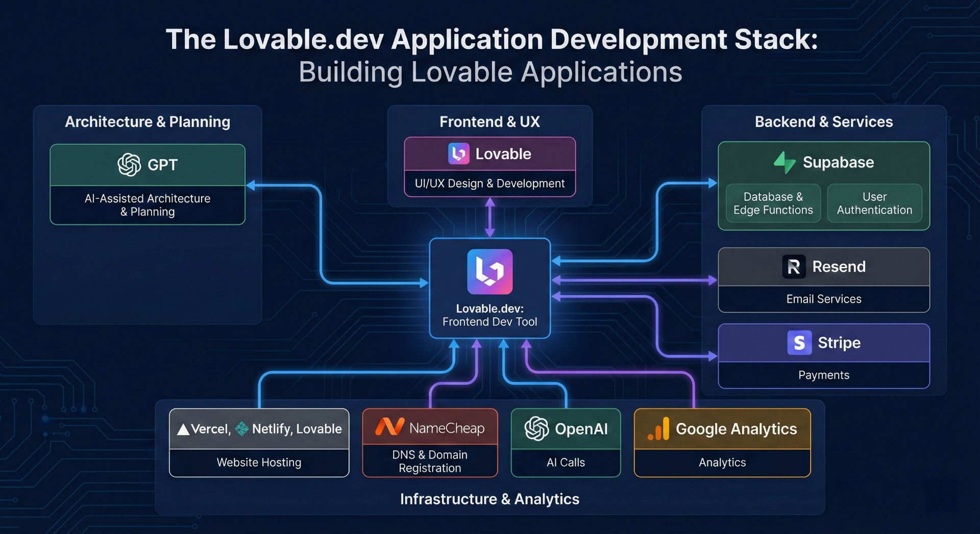This screenshot has width=980, height=534.
Task: Click the 'Netlify, Lovable' text
Action: [297, 429]
